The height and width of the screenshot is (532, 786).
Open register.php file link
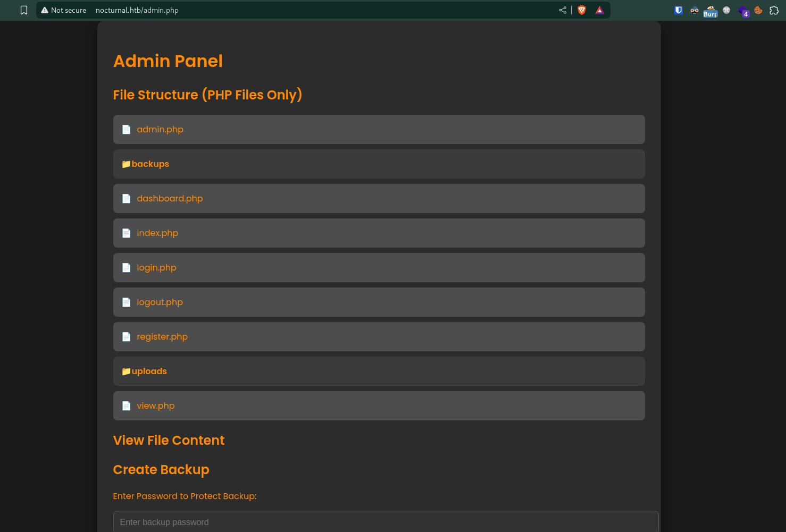point(162,336)
